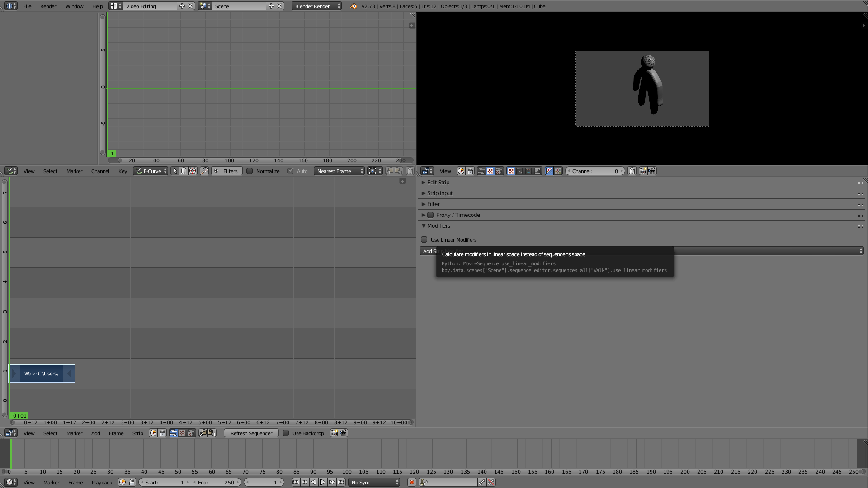Toggle auto snap magnifier icon in graph editor
This screenshot has width=868, height=488.
point(204,171)
